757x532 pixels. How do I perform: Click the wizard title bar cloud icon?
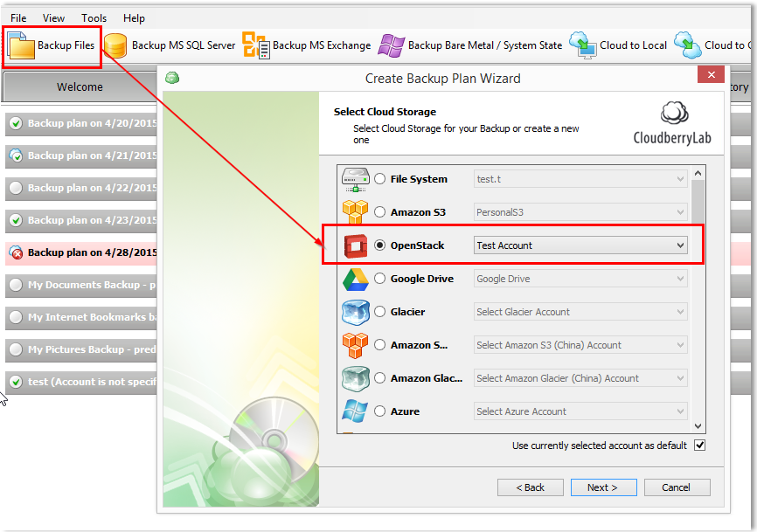[x=172, y=78]
